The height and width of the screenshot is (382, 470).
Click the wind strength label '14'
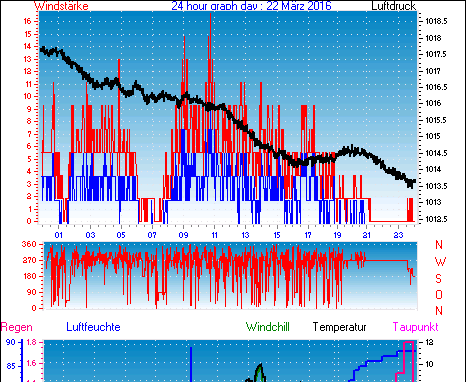pyautogui.click(x=27, y=46)
